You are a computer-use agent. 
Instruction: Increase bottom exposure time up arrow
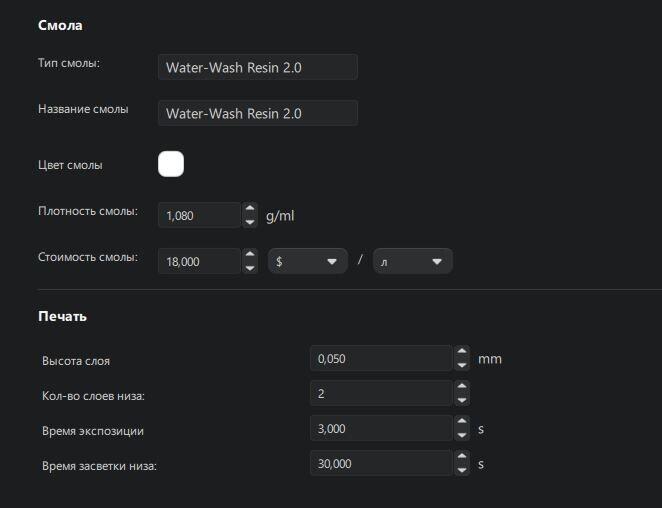(461, 457)
